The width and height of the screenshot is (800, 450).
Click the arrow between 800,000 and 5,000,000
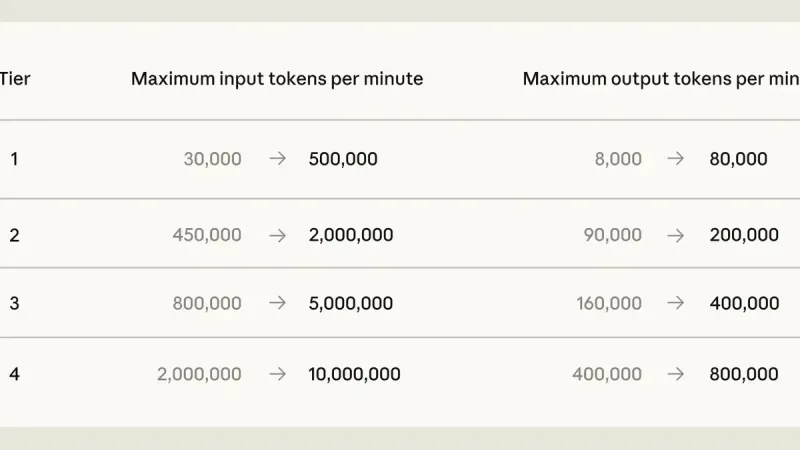point(278,303)
